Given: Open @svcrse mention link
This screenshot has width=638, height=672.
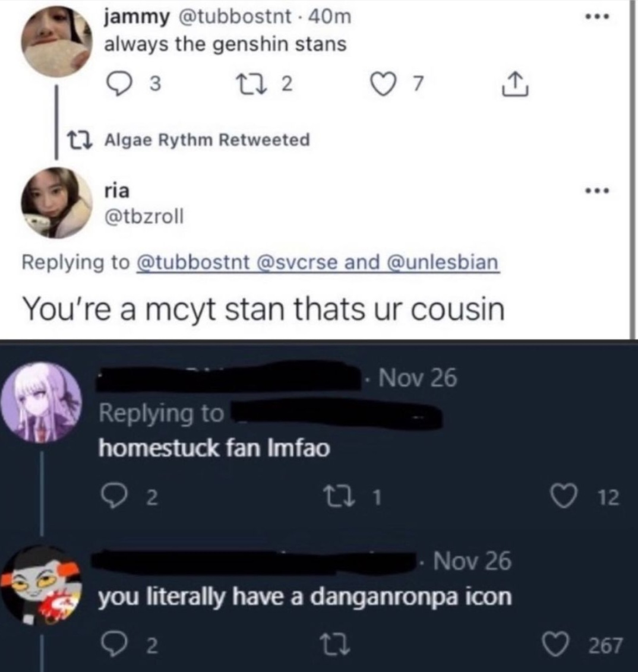Looking at the screenshot, I should (296, 262).
